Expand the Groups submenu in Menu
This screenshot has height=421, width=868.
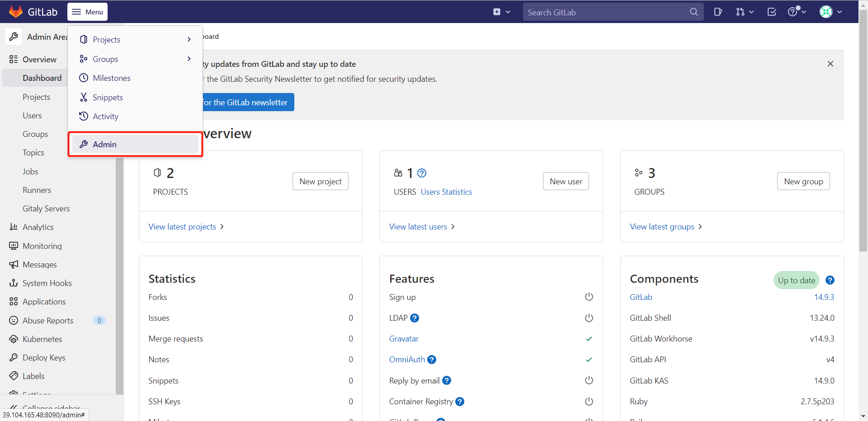[135, 59]
